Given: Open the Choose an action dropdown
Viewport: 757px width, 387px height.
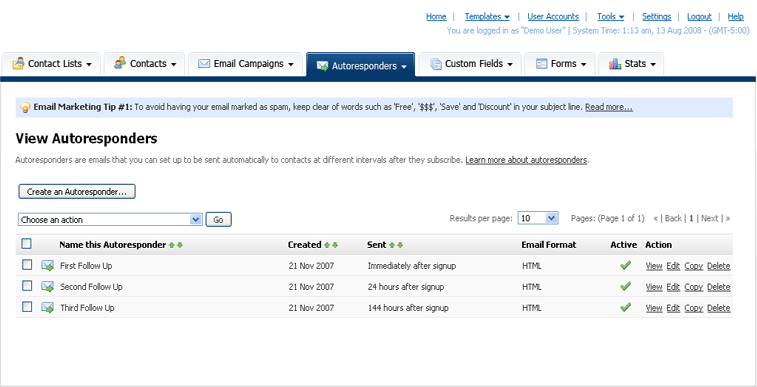Looking at the screenshot, I should point(110,220).
